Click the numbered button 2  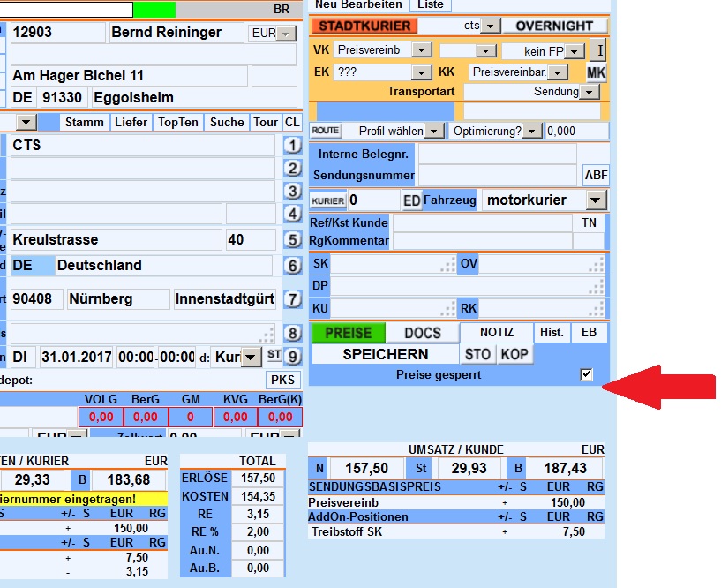pyautogui.click(x=292, y=169)
